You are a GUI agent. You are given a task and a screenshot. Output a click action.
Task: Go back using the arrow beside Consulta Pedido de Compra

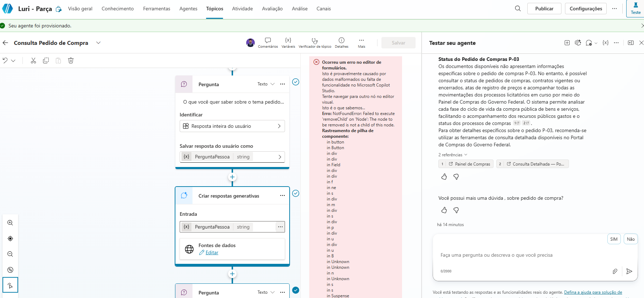click(x=5, y=43)
